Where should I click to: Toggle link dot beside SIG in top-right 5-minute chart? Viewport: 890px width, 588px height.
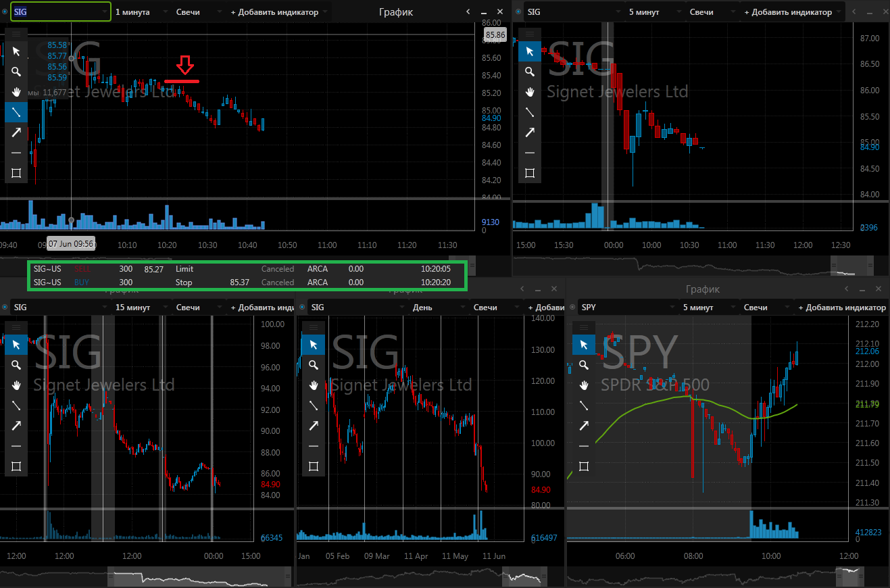pyautogui.click(x=518, y=12)
